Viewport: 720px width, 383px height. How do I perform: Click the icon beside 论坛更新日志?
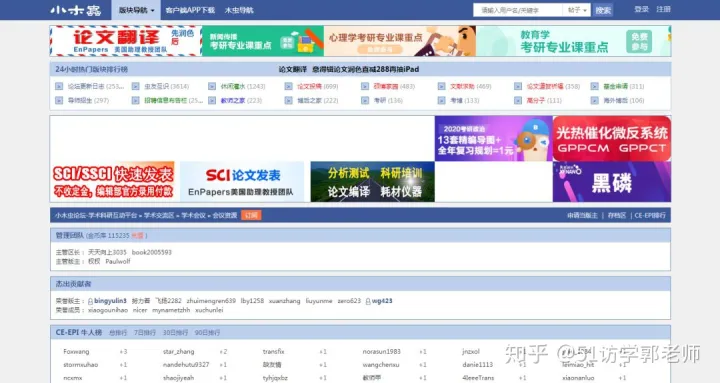(x=59, y=86)
